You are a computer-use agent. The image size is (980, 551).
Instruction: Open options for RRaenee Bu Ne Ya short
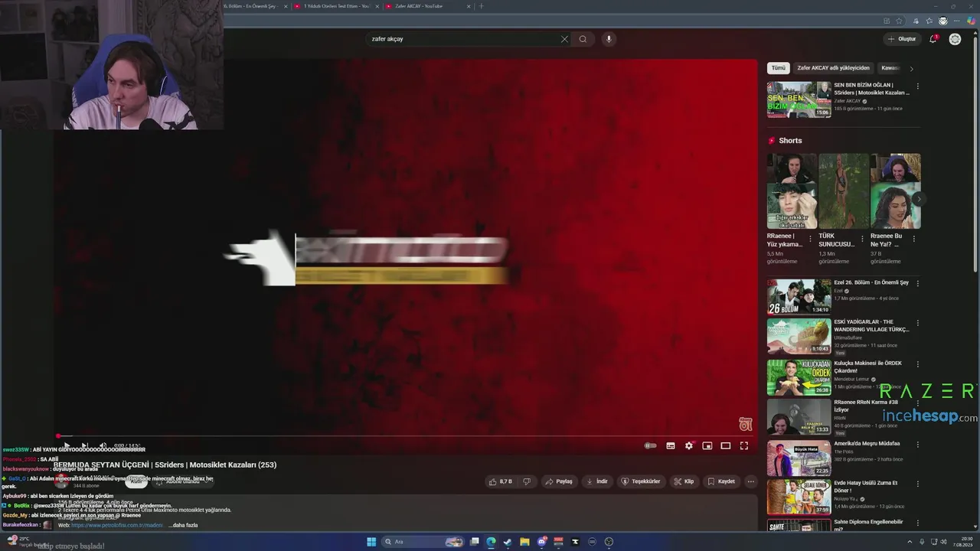pyautogui.click(x=913, y=239)
